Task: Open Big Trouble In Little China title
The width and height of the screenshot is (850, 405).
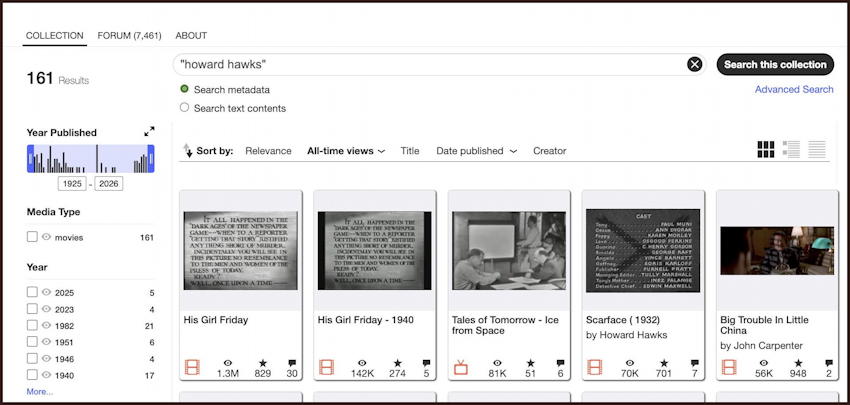Action: 764,325
